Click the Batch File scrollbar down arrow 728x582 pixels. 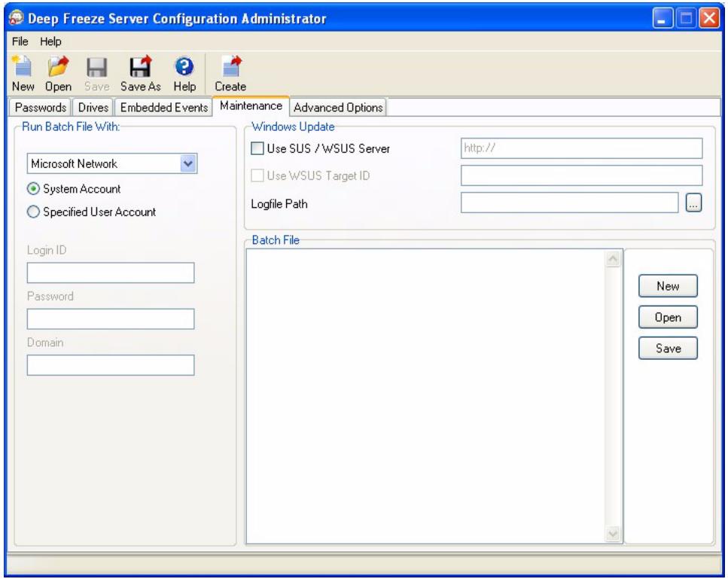613,533
